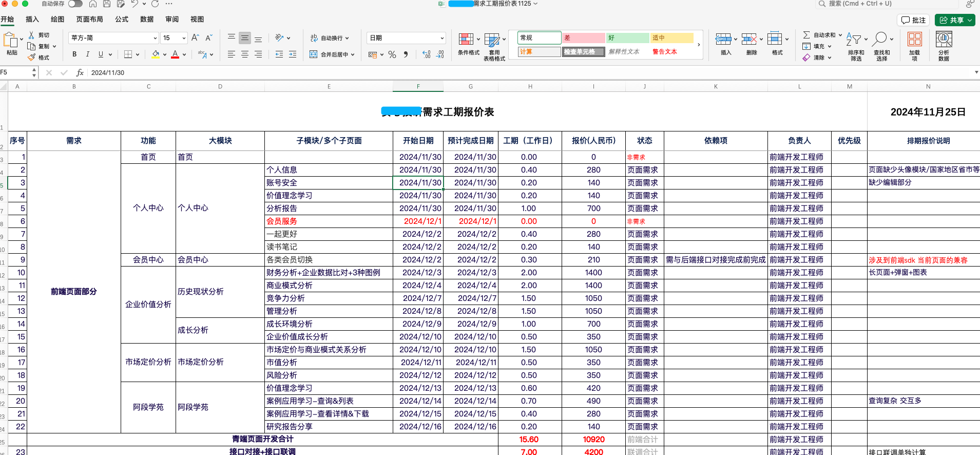Click the green 共享 Share button
The width and height of the screenshot is (980, 455).
(x=954, y=20)
